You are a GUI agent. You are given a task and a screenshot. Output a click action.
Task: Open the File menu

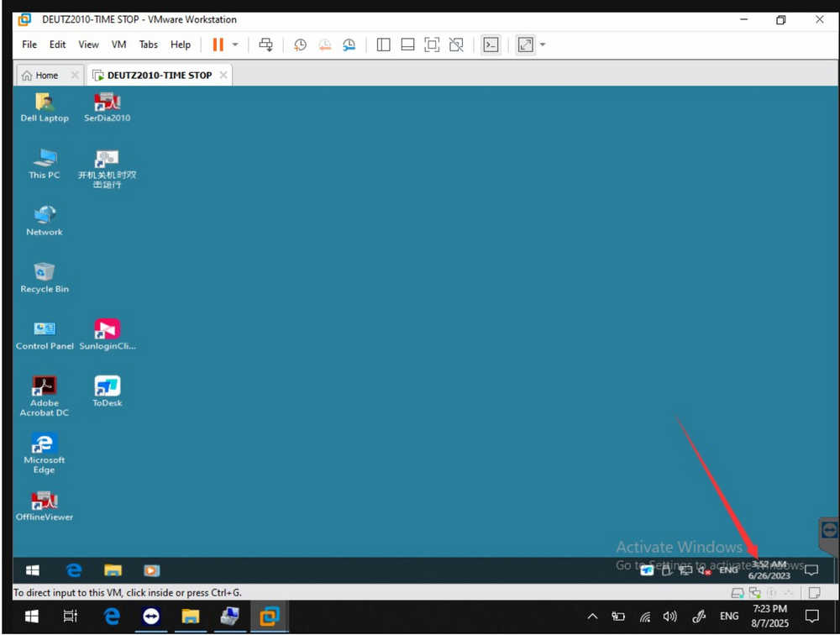click(29, 45)
